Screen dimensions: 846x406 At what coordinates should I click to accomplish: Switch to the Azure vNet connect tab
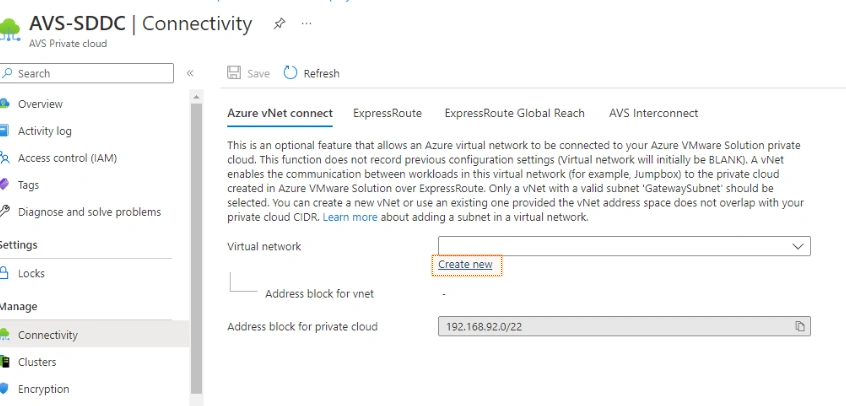tap(280, 113)
